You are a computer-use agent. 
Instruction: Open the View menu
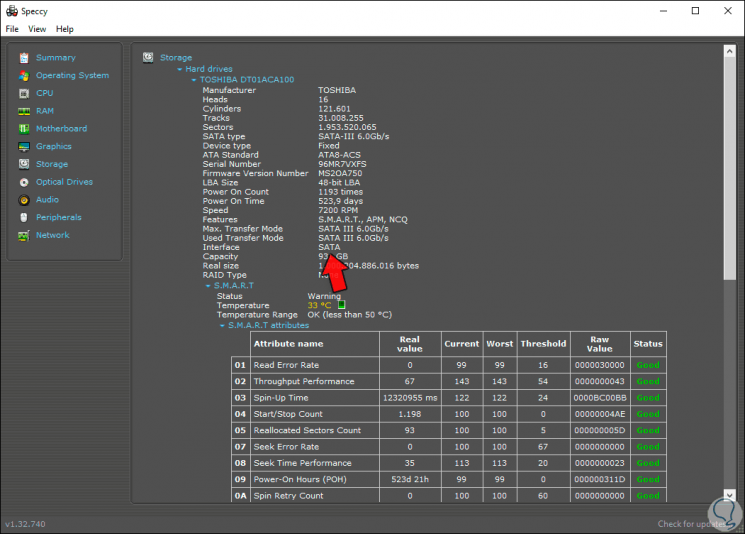click(x=37, y=29)
